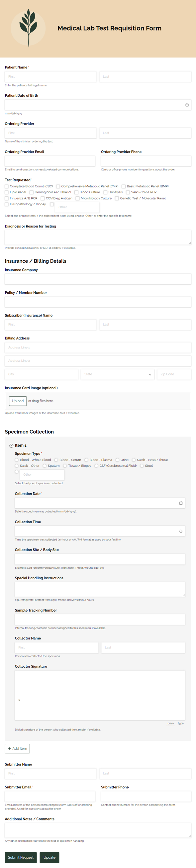
Task: Click the Special Handling Instructions textarea
Action: [100, 589]
